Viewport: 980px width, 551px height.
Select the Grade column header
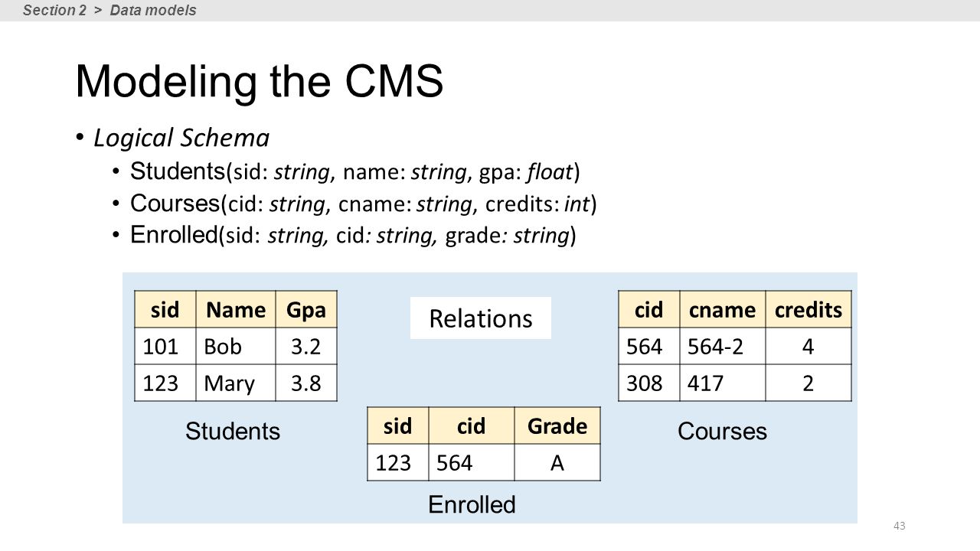[x=557, y=426]
